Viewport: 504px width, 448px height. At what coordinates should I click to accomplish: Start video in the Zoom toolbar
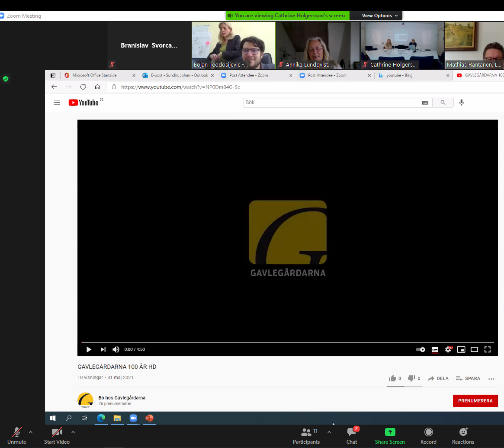click(57, 436)
